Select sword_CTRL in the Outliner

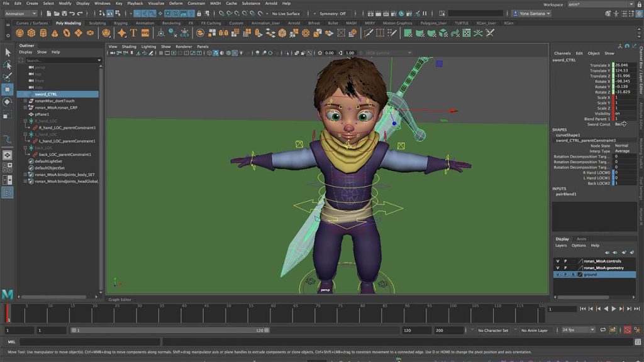click(x=58, y=94)
